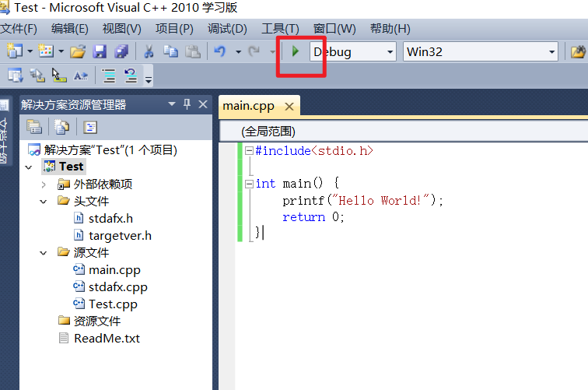
Task: Click the Save All icon
Action: [x=121, y=51]
